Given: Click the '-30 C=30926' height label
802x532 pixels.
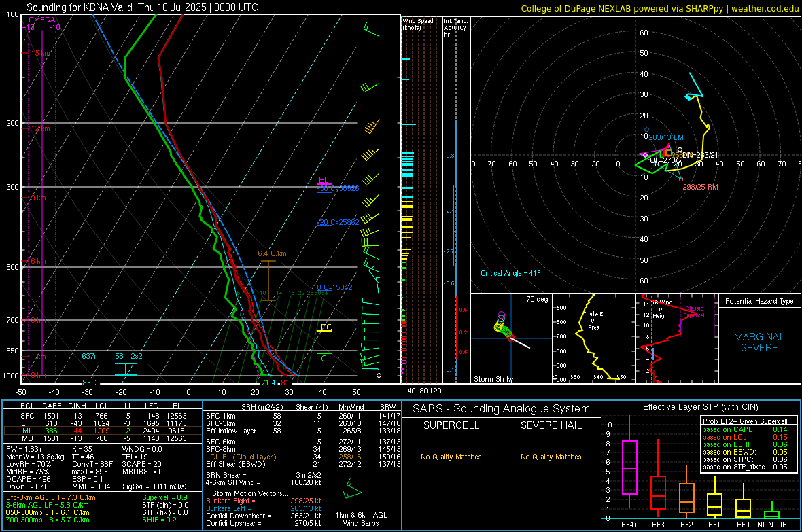Looking at the screenshot, I should [x=338, y=189].
